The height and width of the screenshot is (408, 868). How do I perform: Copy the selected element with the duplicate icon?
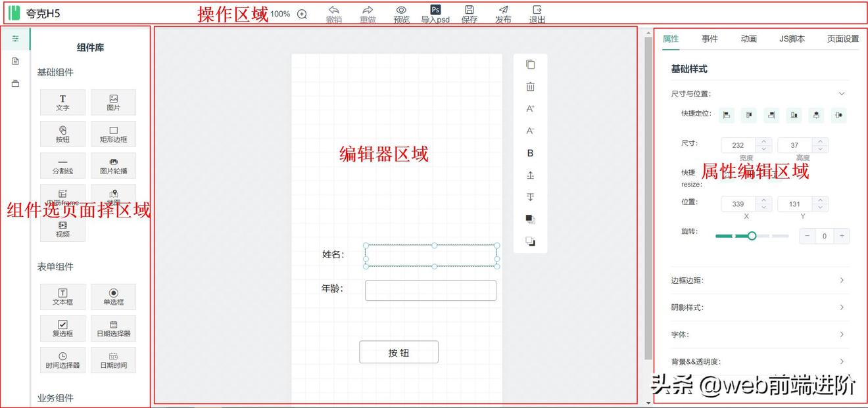[531, 64]
